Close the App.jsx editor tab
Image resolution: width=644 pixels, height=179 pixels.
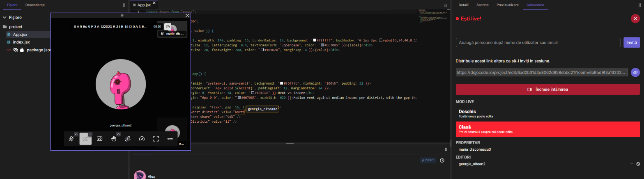click(154, 3)
